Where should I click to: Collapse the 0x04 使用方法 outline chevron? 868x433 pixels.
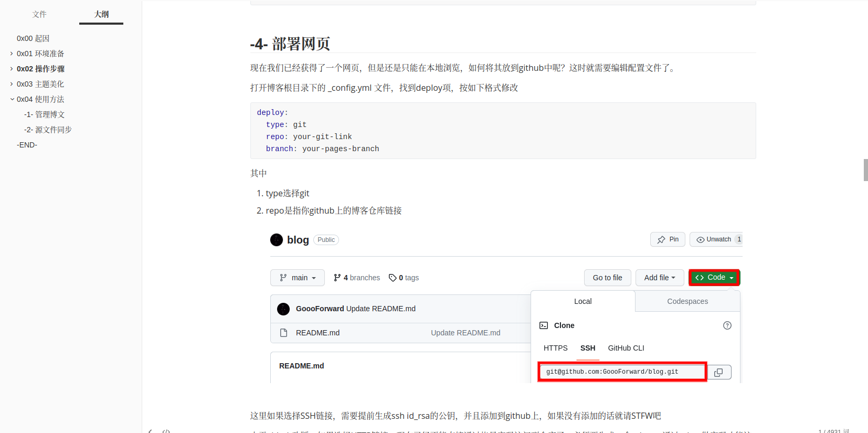[x=12, y=99]
